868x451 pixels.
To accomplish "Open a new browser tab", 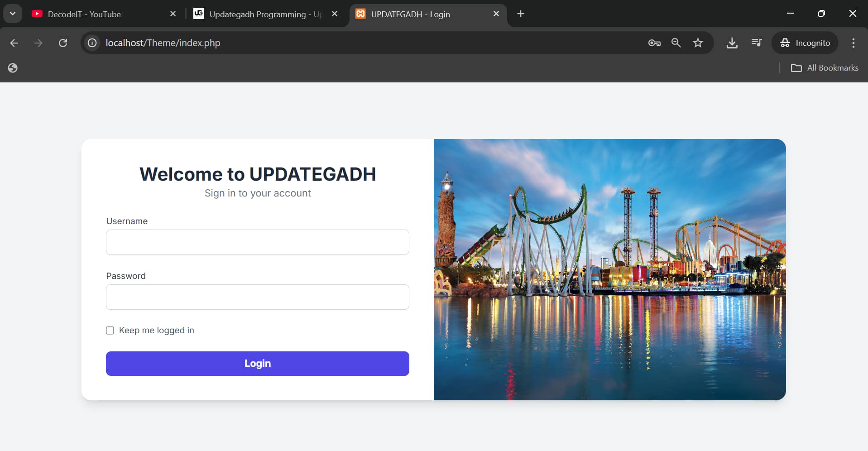I will 521,14.
